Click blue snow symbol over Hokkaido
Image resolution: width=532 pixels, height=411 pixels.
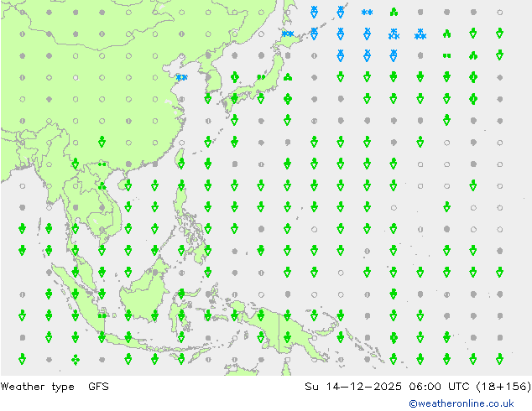click(288, 34)
